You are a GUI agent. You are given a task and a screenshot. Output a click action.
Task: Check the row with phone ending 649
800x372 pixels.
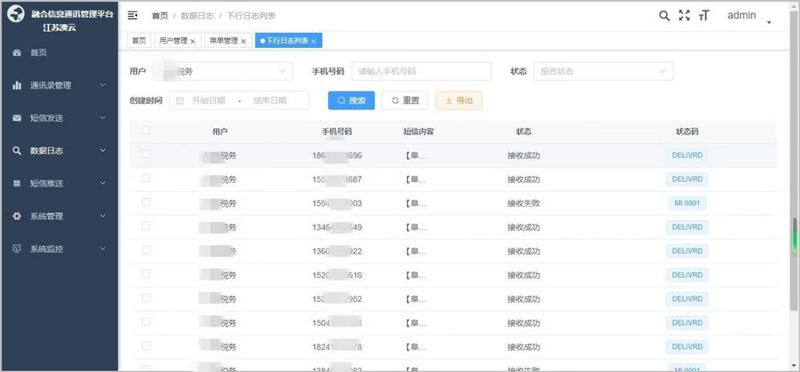[x=146, y=226]
